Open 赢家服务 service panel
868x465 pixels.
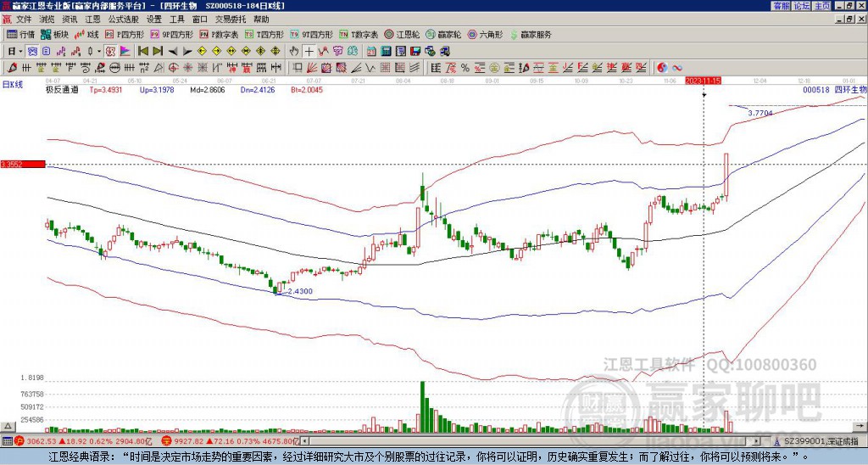(x=531, y=34)
